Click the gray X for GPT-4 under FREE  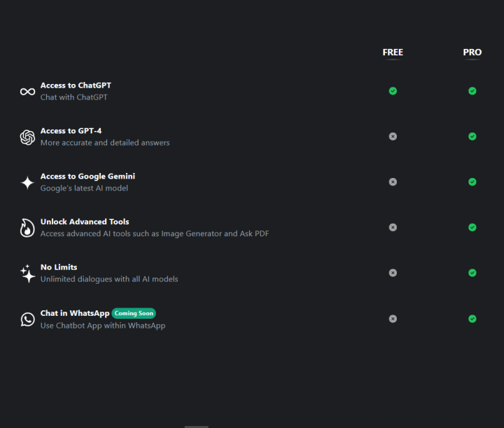click(x=393, y=137)
